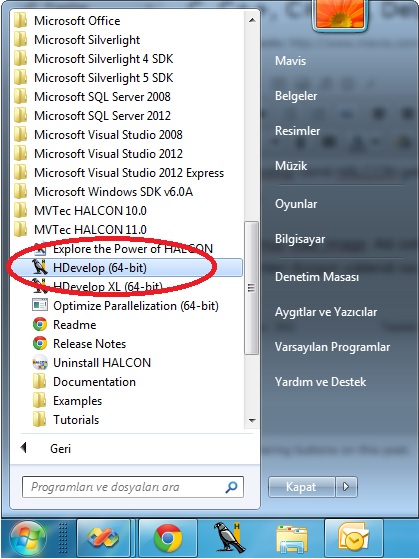419x559 pixels.
Task: Open Yardım ve Destek
Action: tap(320, 382)
